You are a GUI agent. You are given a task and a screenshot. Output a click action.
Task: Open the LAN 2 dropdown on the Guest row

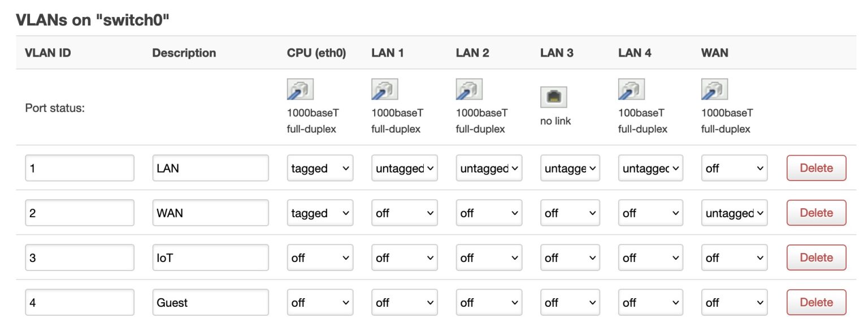[489, 302]
